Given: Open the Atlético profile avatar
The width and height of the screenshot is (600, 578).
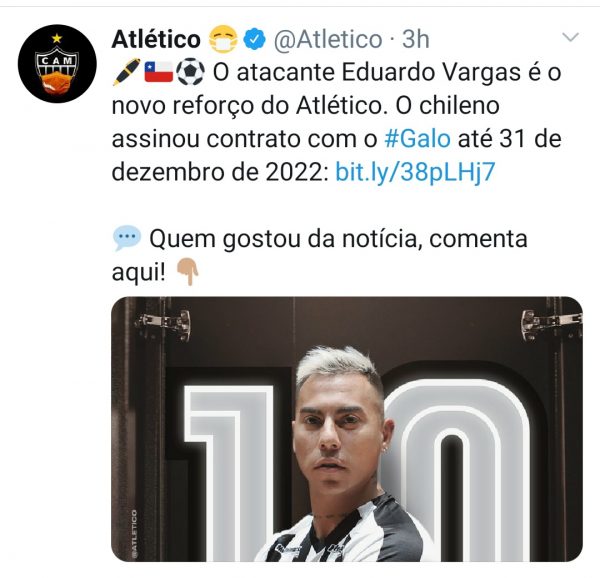Looking at the screenshot, I should (57, 63).
